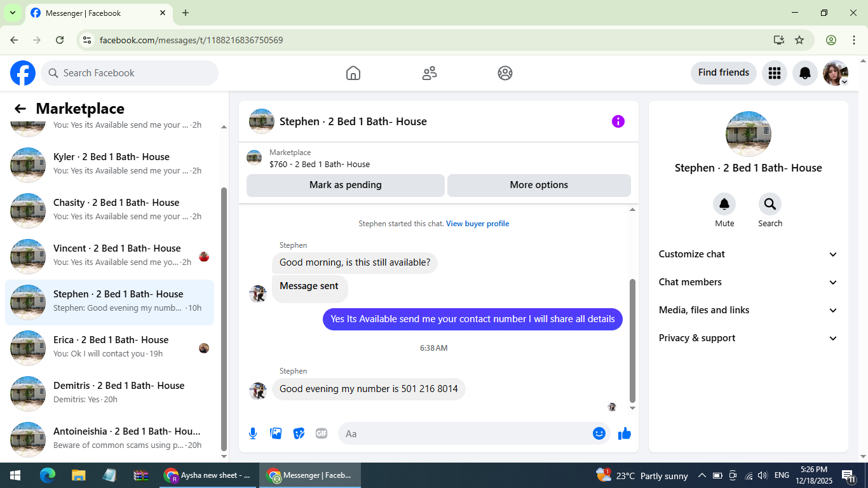This screenshot has width=868, height=488.
Task: Select Messenger Chrome window in taskbar
Action: (309, 475)
